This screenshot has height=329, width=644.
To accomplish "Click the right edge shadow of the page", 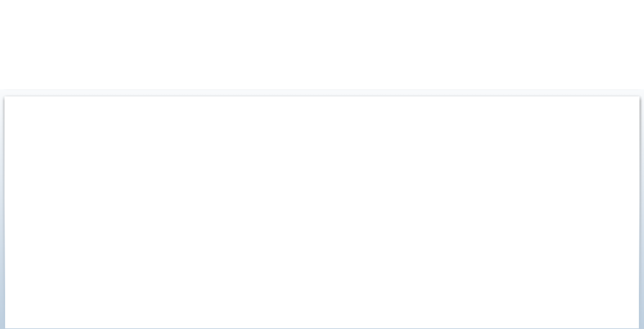I will pos(640,212).
